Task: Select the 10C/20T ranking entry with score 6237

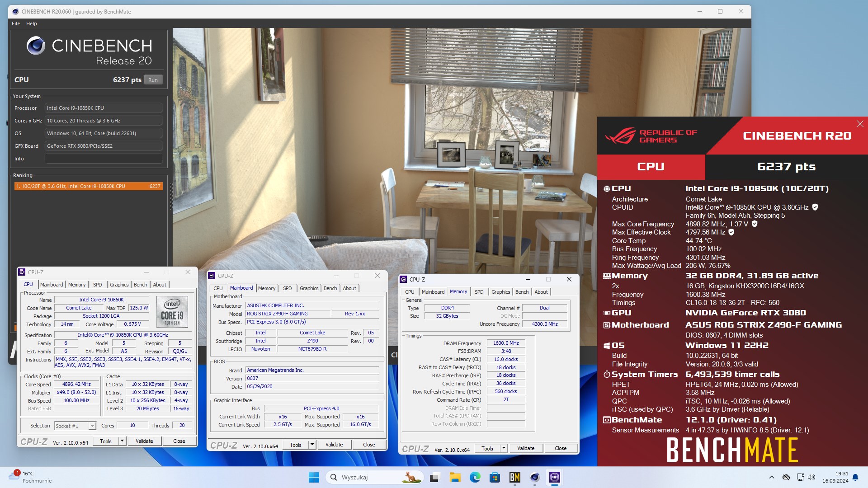Action: (88, 186)
